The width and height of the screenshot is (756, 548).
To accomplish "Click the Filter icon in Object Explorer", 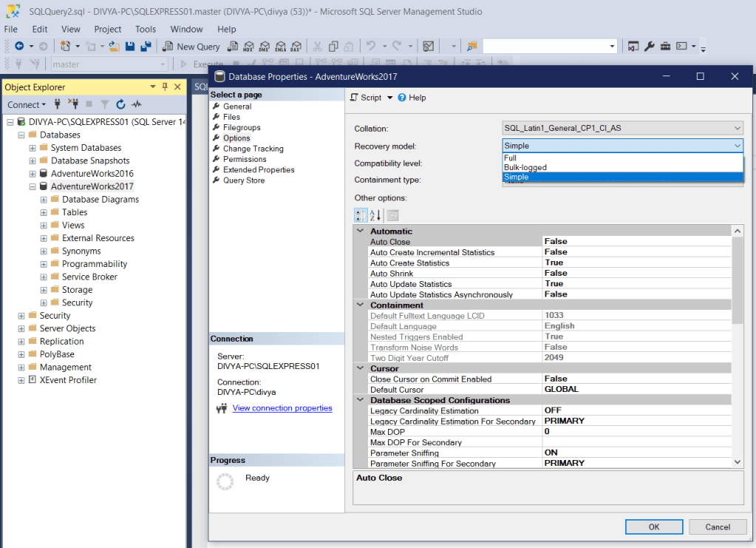I will coord(105,105).
